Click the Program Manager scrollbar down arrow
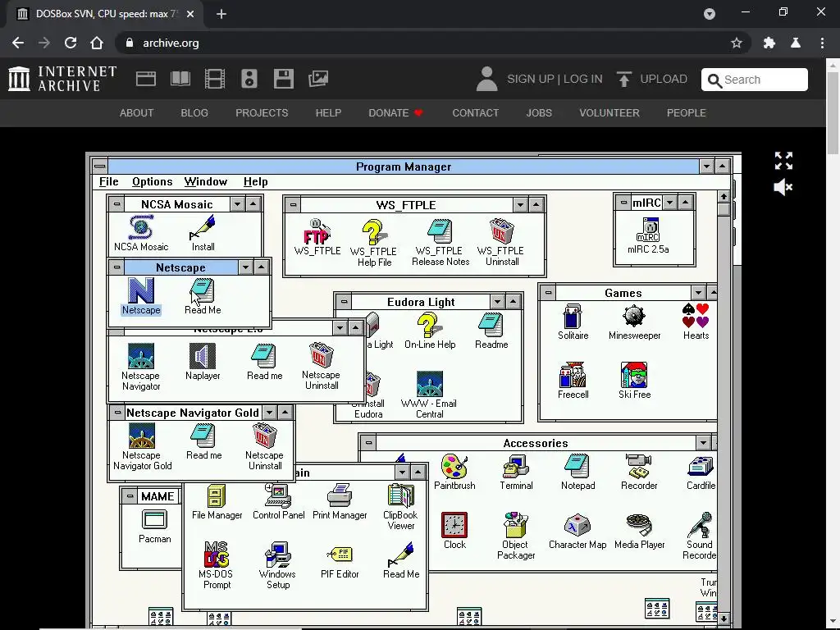 click(x=724, y=619)
